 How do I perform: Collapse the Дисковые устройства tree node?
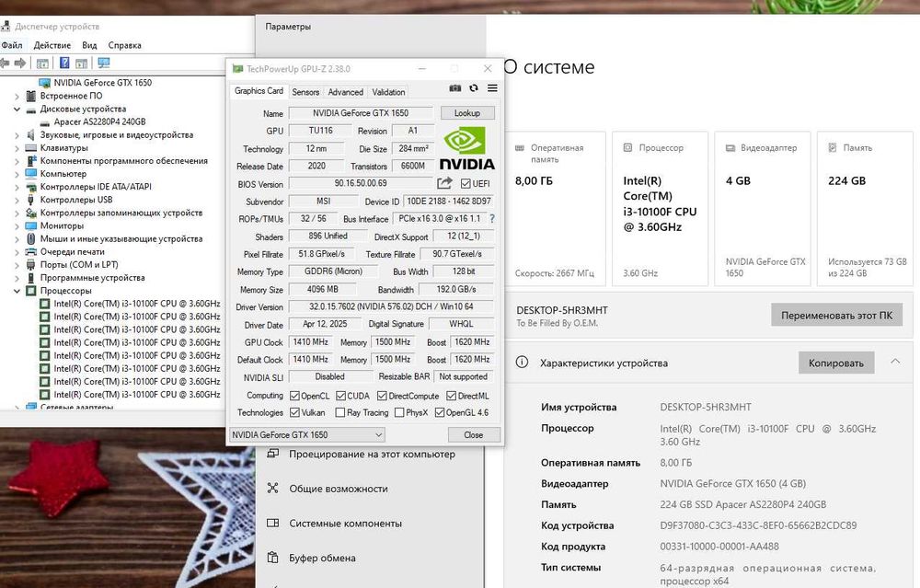tap(17, 110)
